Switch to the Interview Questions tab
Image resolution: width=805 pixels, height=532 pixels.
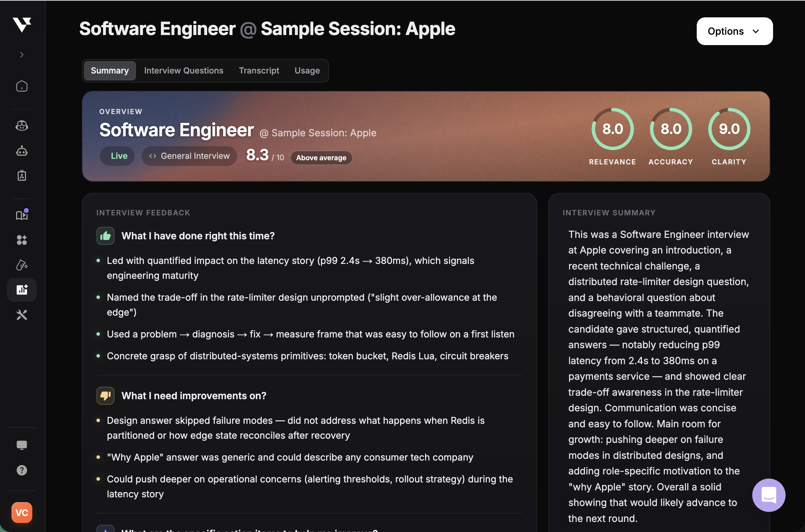tap(184, 71)
